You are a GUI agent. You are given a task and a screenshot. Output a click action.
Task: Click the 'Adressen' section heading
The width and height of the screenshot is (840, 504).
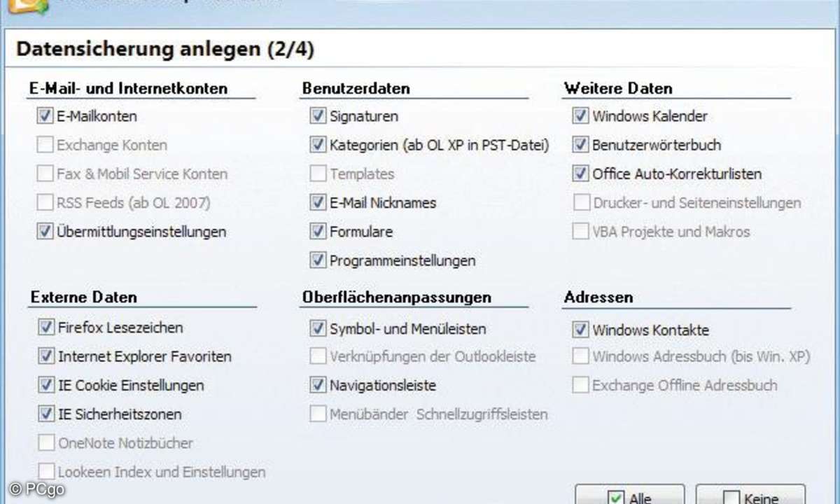(598, 297)
